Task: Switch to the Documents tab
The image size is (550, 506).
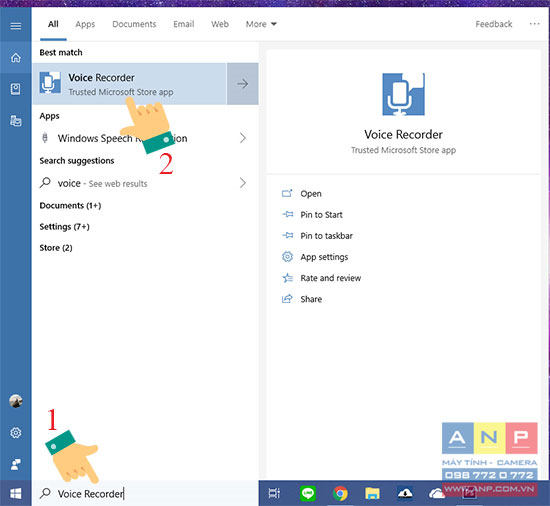Action: (134, 24)
